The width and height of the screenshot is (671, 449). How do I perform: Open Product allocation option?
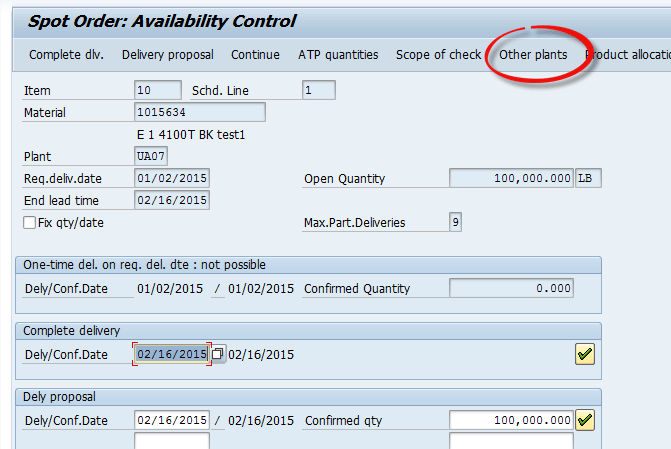click(627, 55)
